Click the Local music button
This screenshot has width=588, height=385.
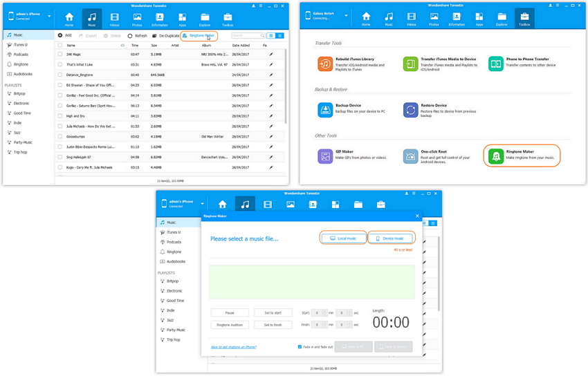pos(343,238)
